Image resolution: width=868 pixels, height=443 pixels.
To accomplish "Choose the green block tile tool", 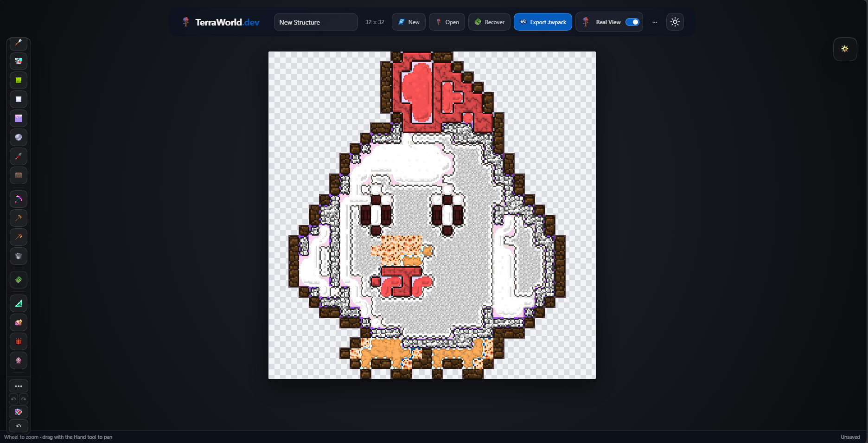I will point(19,80).
